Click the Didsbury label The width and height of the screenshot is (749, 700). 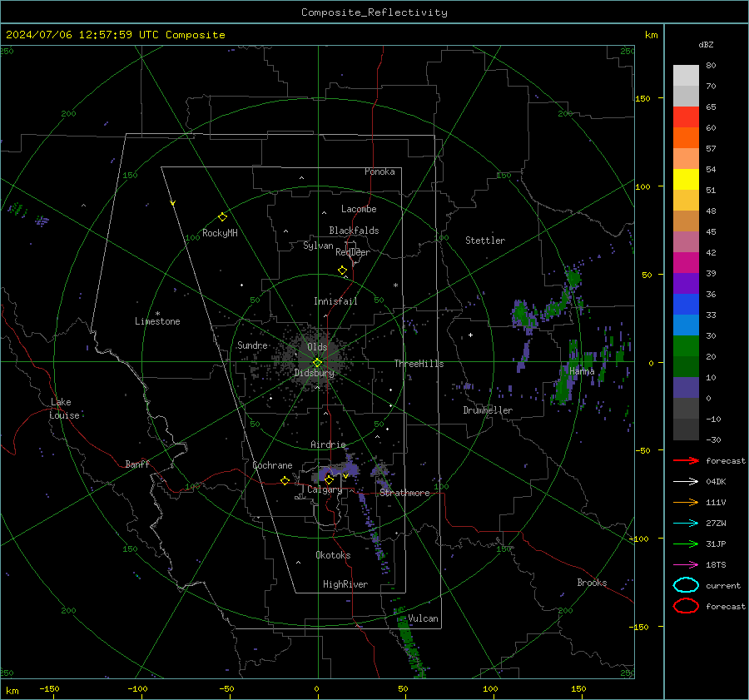[314, 373]
